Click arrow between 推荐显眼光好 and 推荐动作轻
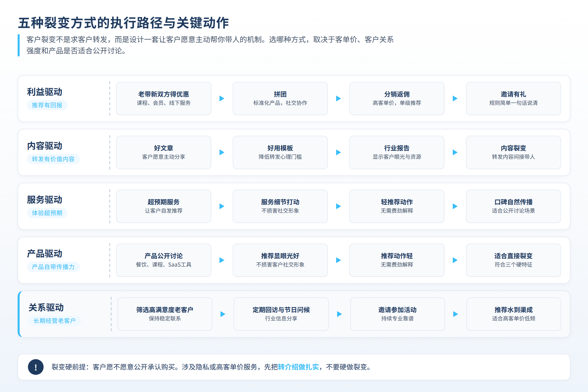 click(x=339, y=260)
